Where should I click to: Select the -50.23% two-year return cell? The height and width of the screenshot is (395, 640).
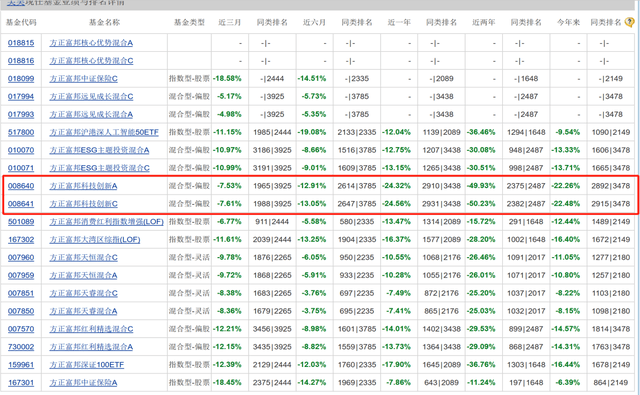481,204
